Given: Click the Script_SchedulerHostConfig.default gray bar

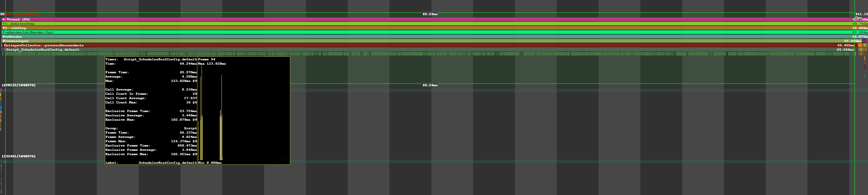Looking at the screenshot, I should [x=430, y=50].
